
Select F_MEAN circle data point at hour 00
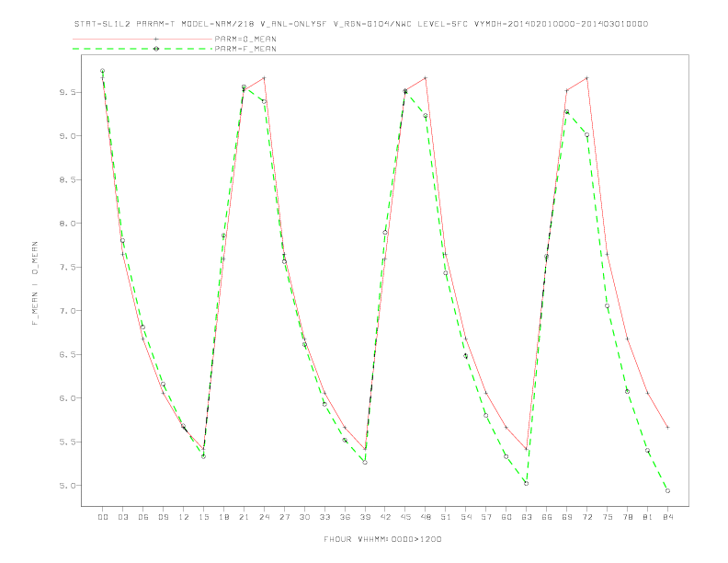click(x=103, y=71)
